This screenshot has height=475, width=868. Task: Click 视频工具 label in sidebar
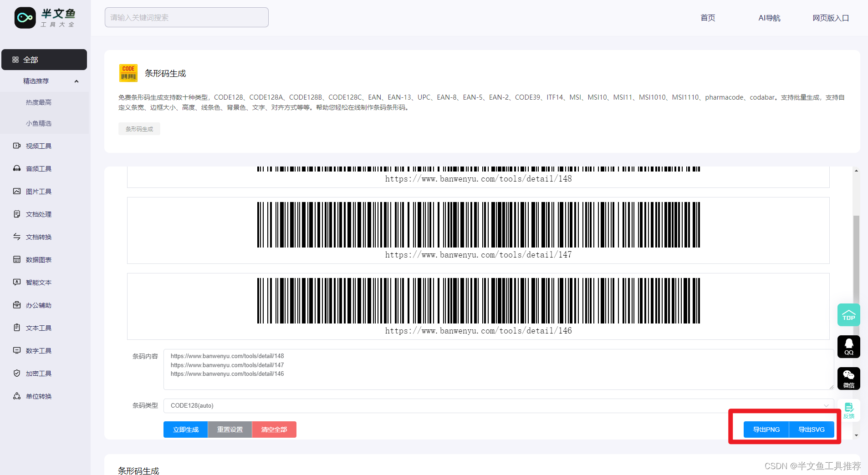click(39, 146)
